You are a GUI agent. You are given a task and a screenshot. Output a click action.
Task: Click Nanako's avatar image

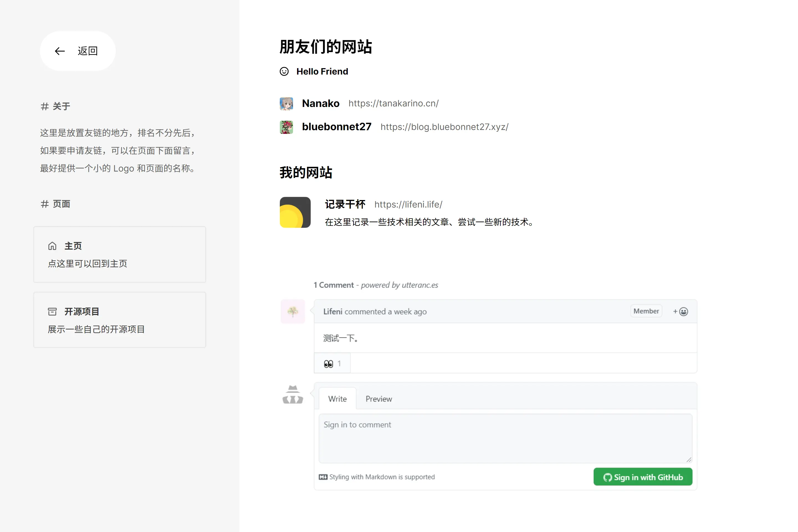pos(286,103)
